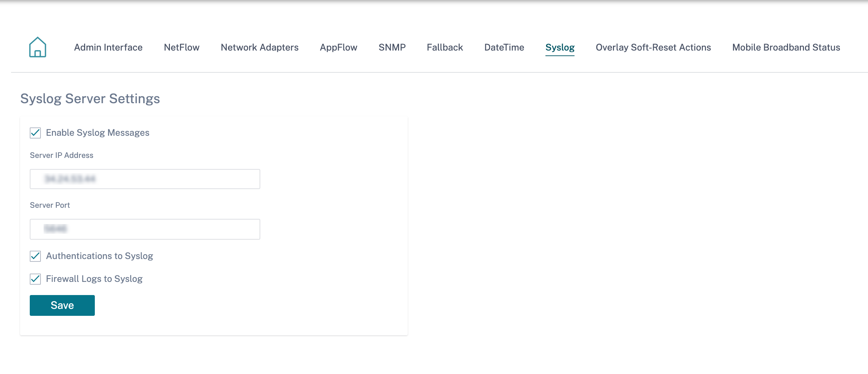
Task: Select the Syslog tab
Action: click(560, 48)
